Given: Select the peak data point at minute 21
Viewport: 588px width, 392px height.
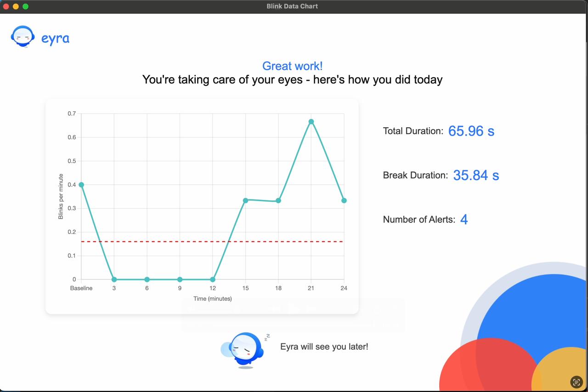Looking at the screenshot, I should click(311, 122).
